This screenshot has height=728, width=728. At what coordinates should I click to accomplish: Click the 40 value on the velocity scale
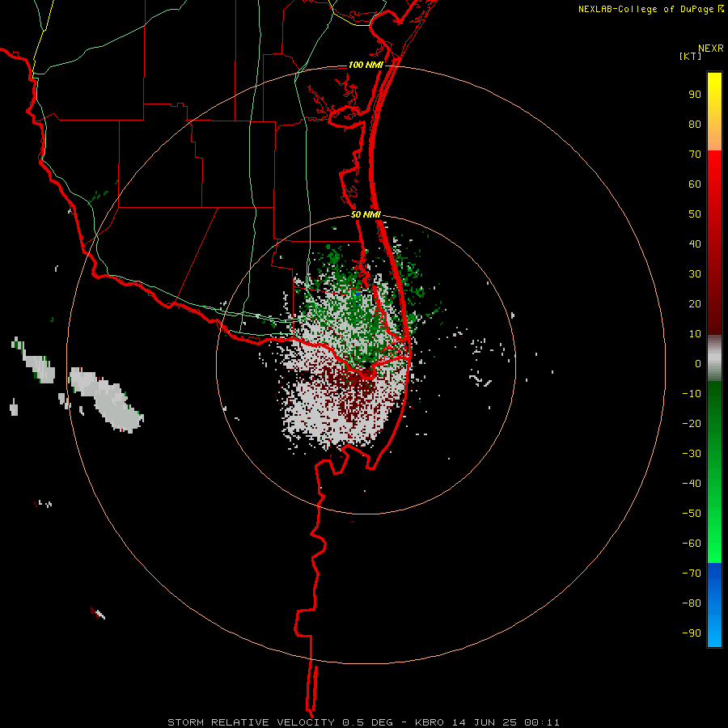tap(695, 244)
